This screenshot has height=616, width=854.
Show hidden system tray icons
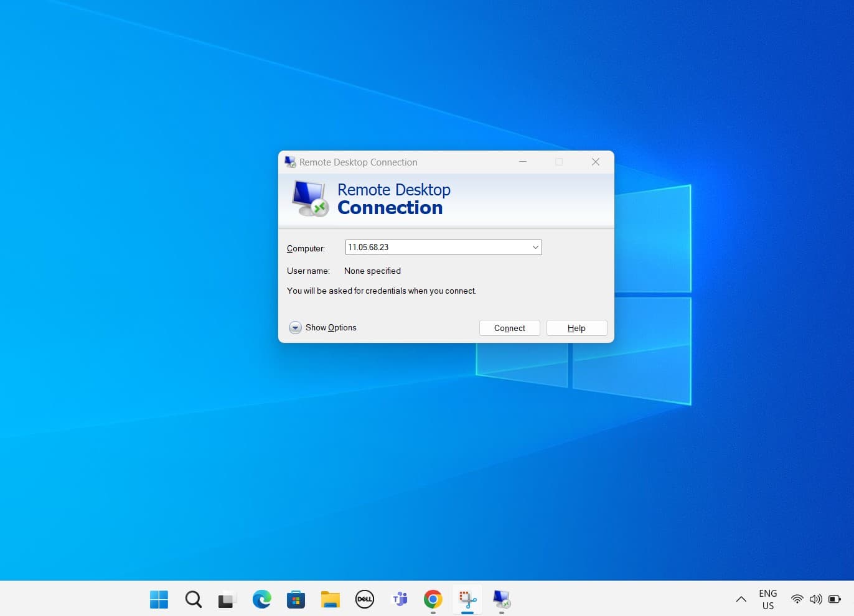coord(741,599)
